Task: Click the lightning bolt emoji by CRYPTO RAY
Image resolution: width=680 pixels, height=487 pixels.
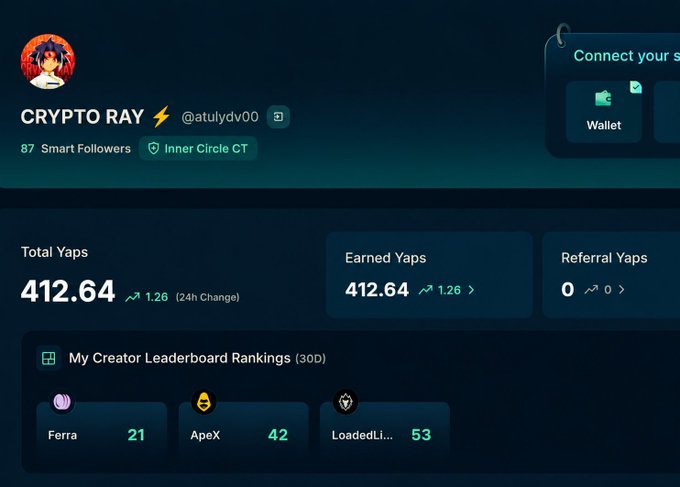Action: pos(161,117)
